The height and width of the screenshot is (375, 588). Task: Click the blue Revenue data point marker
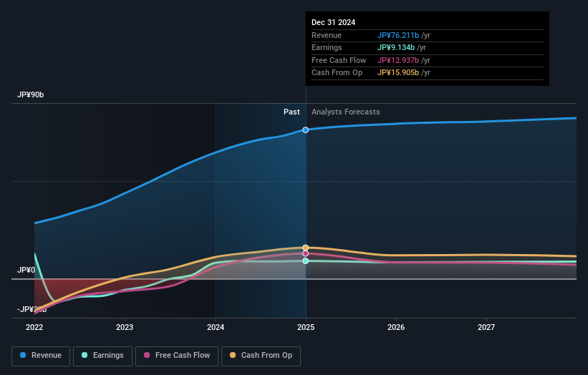306,130
